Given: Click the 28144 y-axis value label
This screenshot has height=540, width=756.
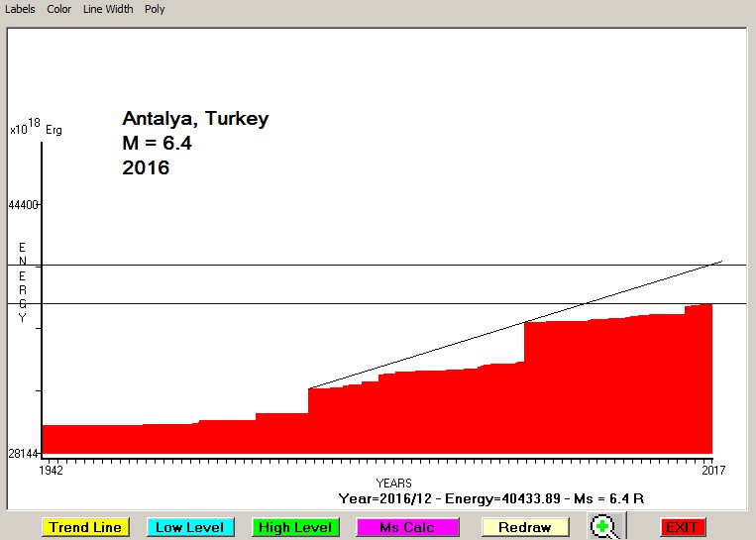Looking at the screenshot, I should [23, 454].
